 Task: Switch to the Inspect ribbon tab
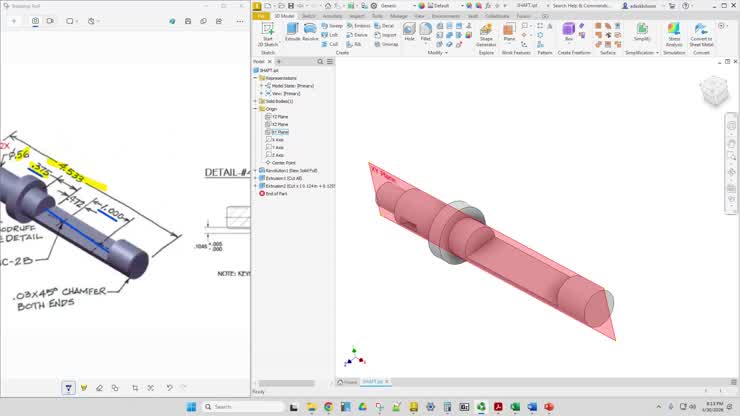tap(357, 16)
